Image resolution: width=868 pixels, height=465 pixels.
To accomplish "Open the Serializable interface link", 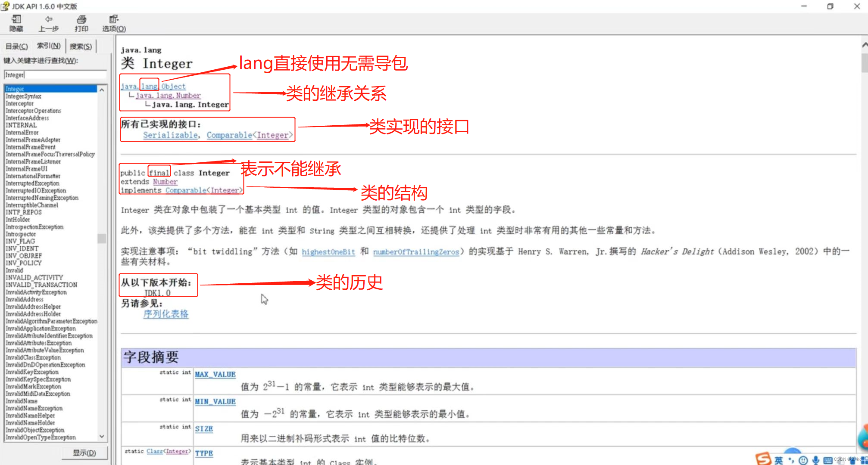I will coord(170,135).
